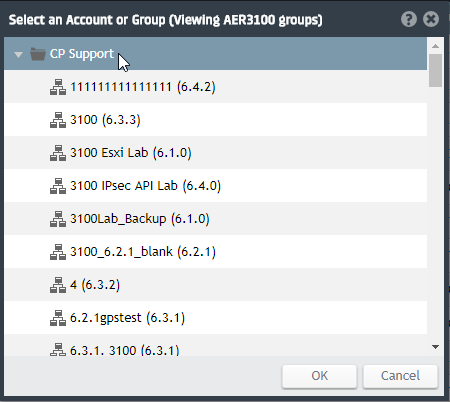The height and width of the screenshot is (402, 450).
Task: Click group icon beside 6.3.1. 3100
Action: click(x=58, y=350)
